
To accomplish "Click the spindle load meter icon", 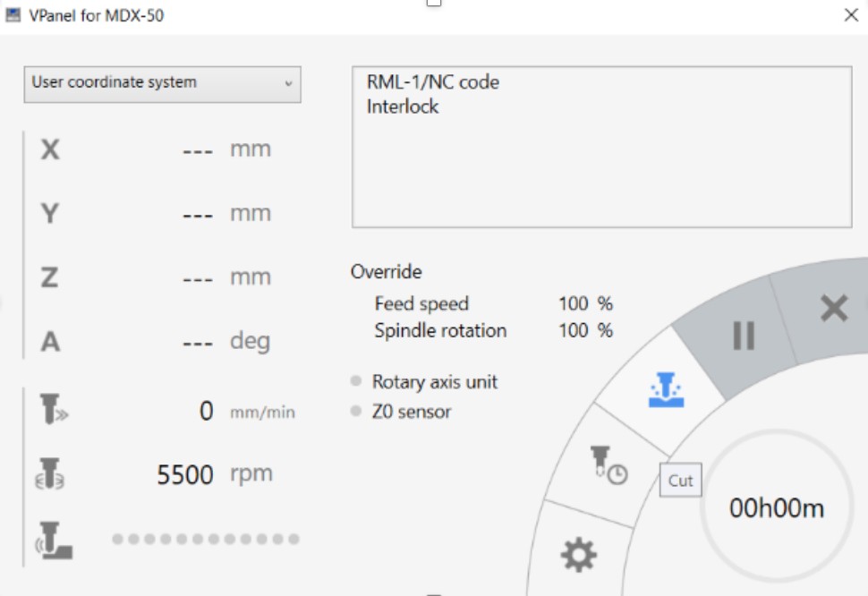I will pos(53,540).
